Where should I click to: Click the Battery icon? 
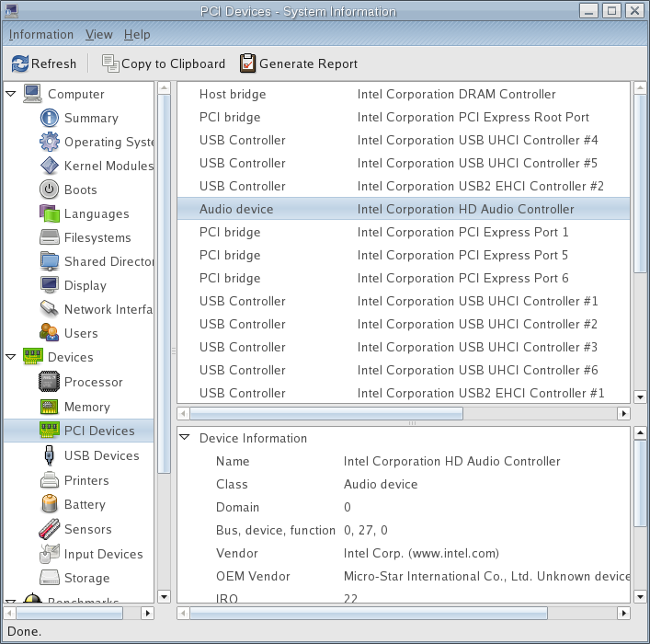[50, 504]
